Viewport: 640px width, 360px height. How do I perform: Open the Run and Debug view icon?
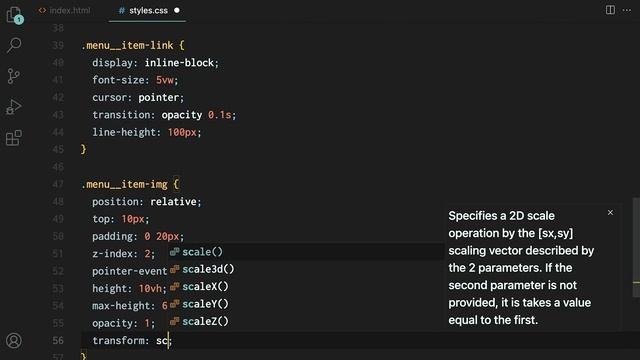coord(14,107)
